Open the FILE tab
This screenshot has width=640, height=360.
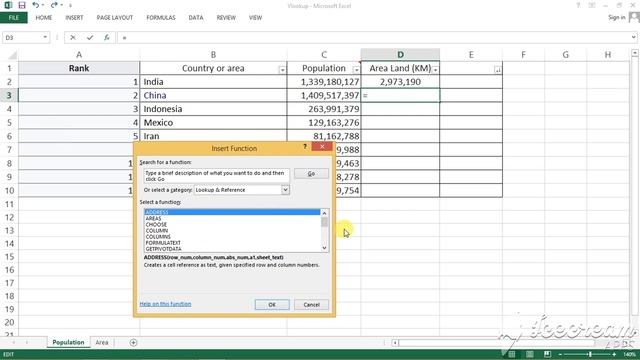tap(13, 18)
